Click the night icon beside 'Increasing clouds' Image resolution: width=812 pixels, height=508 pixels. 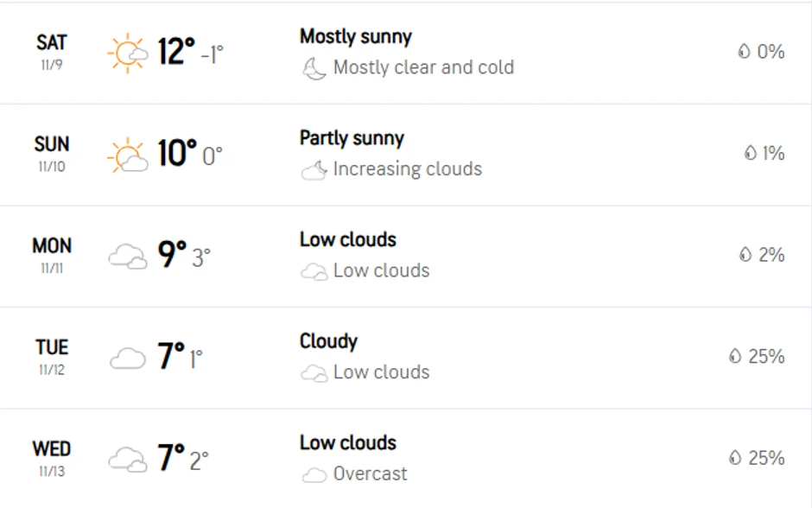pos(314,170)
